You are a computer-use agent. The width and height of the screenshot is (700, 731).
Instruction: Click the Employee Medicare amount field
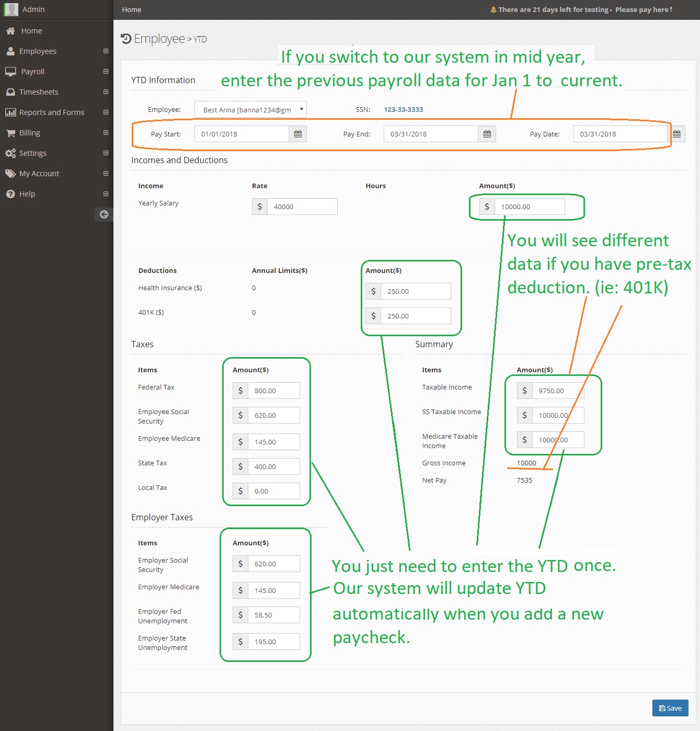[x=274, y=442]
